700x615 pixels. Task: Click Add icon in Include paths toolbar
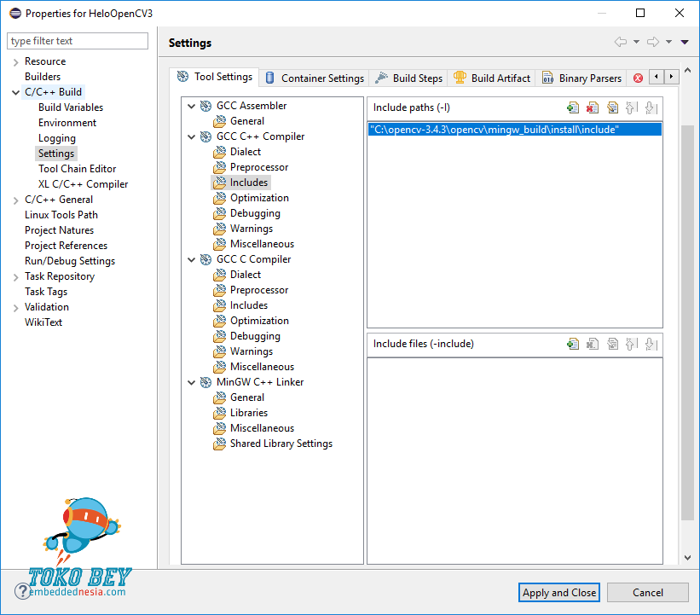point(573,107)
